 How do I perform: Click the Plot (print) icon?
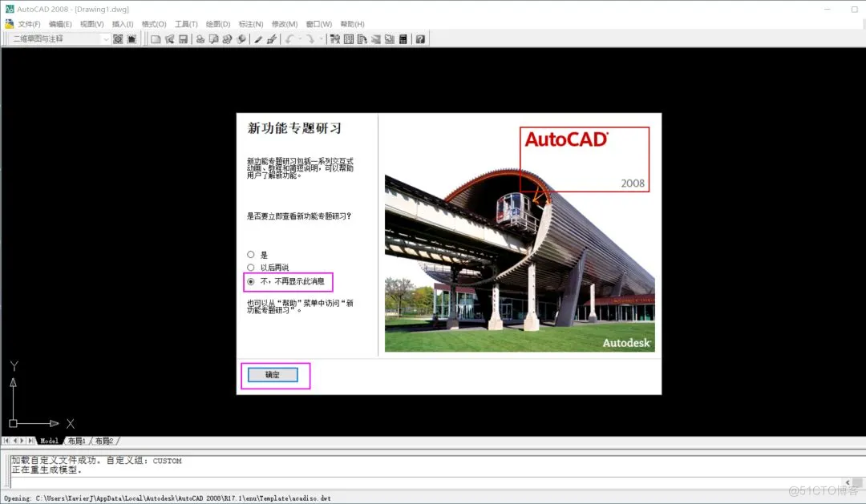(x=200, y=39)
